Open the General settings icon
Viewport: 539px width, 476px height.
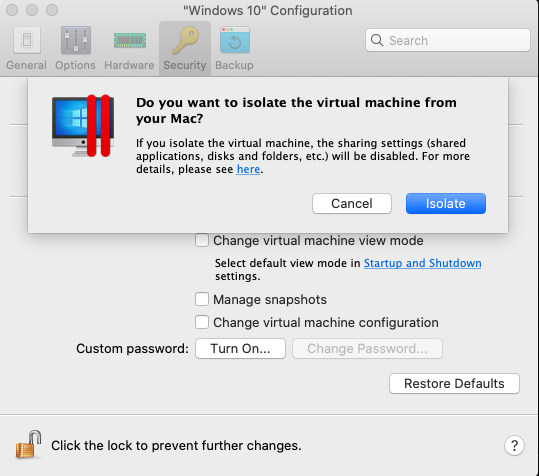coord(27,40)
